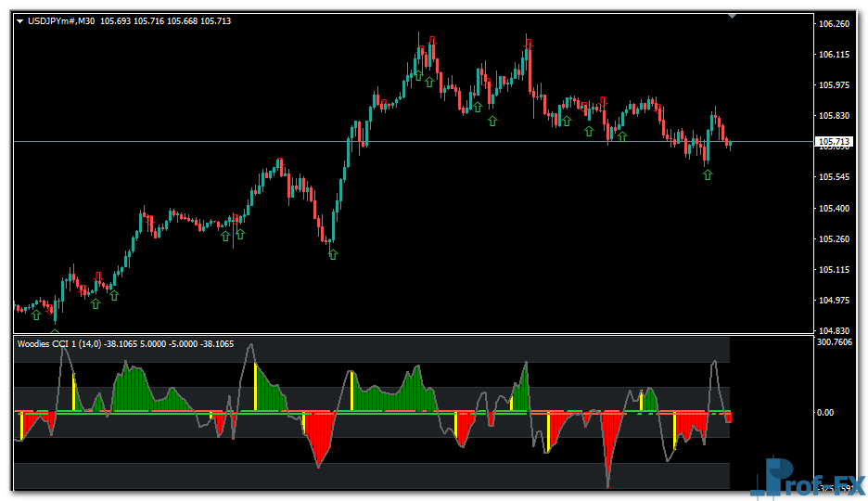The width and height of the screenshot is (868, 501).
Task: Click the green arrow below the 105.260 dip
Action: coord(333,254)
